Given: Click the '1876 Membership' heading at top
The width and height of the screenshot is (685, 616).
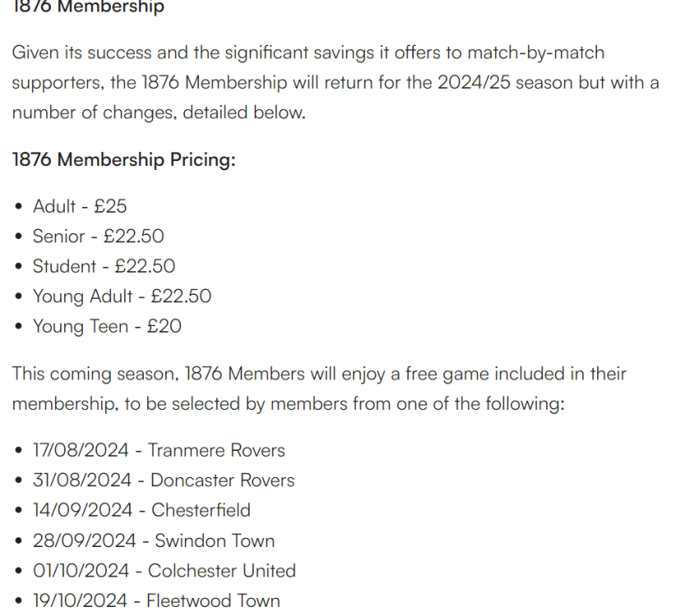Looking at the screenshot, I should tap(88, 7).
